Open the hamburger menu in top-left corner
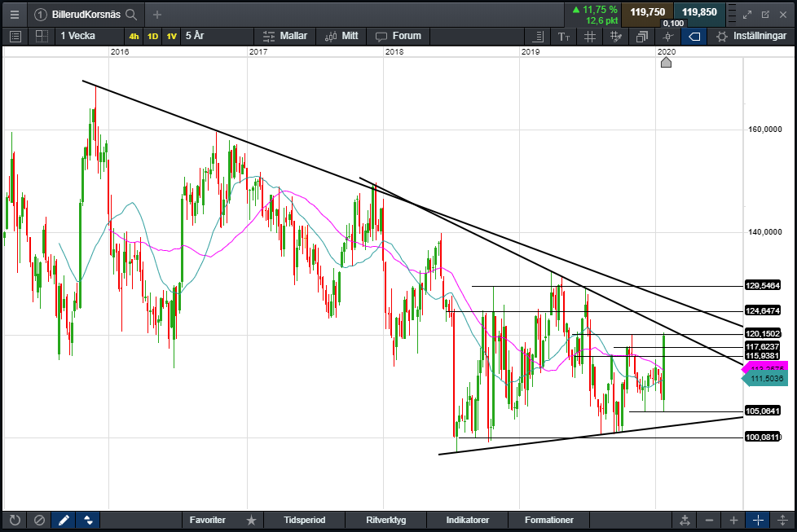 pyautogui.click(x=14, y=14)
